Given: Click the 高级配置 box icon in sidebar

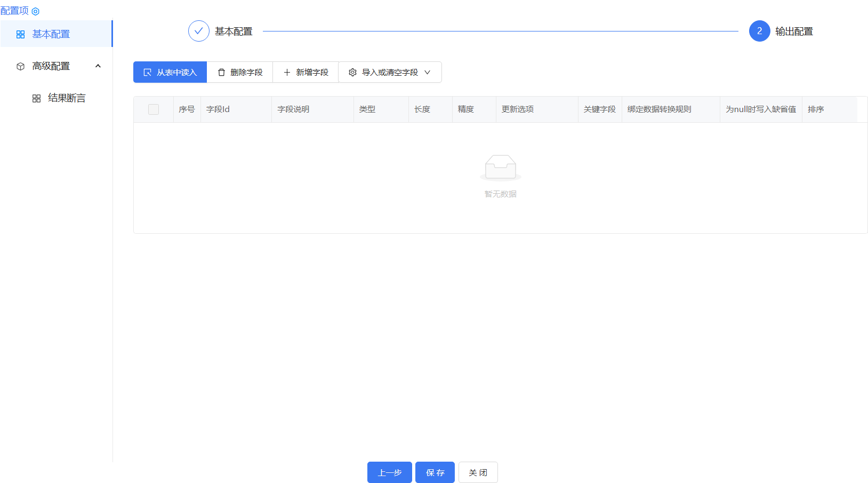Looking at the screenshot, I should [20, 66].
